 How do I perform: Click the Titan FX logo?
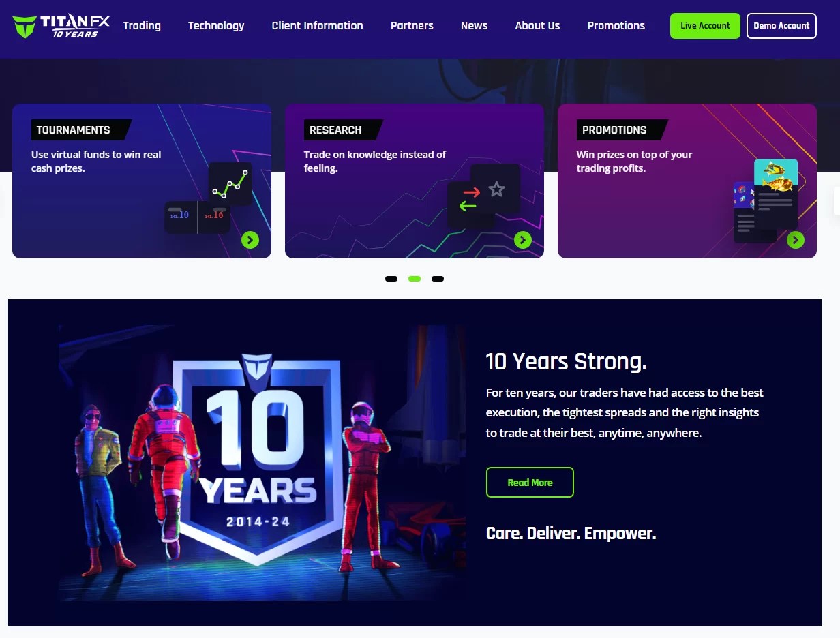pyautogui.click(x=61, y=26)
